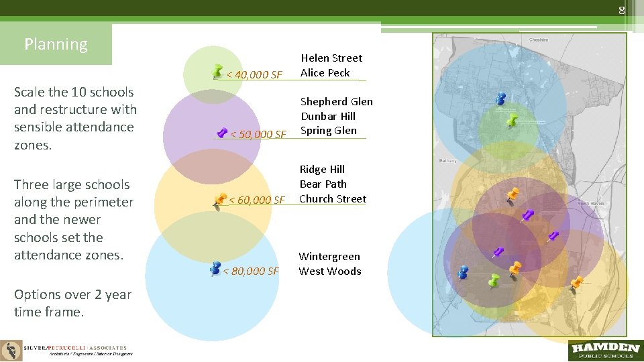Click the blue pushpin beside < 80,000 SF
644x362 pixels.
pyautogui.click(x=215, y=268)
